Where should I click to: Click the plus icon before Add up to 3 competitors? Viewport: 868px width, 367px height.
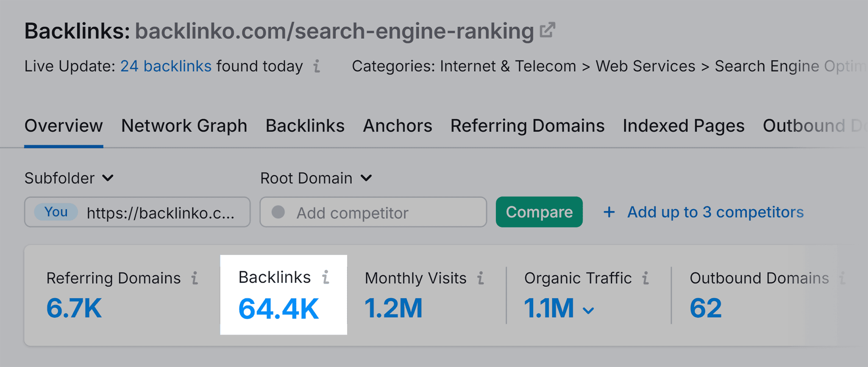[x=609, y=212]
